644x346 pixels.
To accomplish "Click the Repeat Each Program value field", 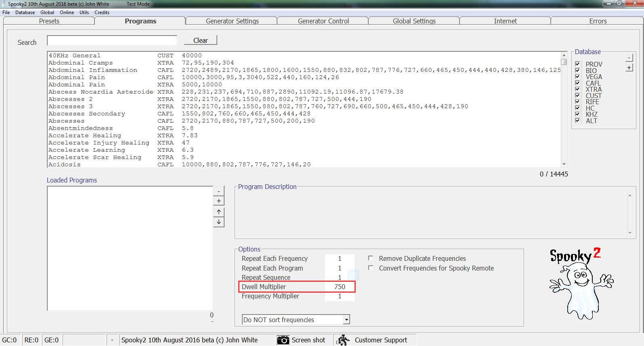I will coord(340,268).
